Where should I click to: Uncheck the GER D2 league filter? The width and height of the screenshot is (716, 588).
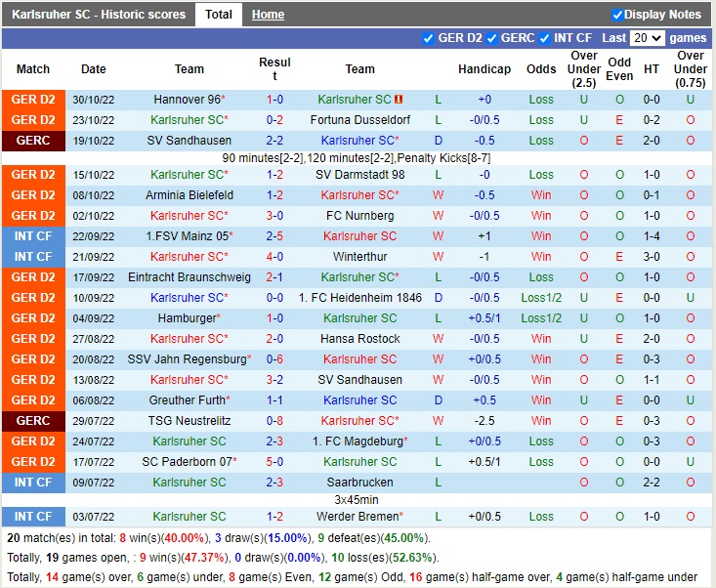coord(428,38)
